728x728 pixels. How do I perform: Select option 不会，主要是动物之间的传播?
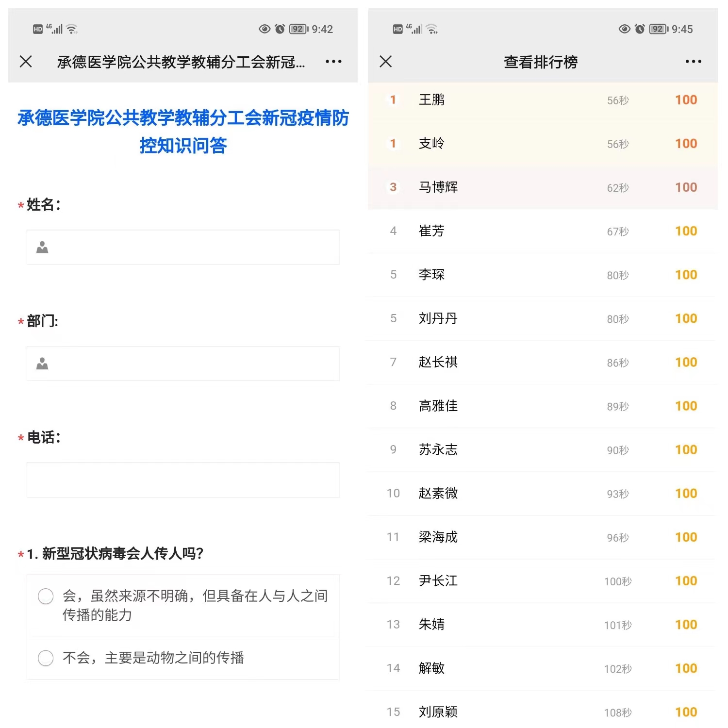point(46,658)
